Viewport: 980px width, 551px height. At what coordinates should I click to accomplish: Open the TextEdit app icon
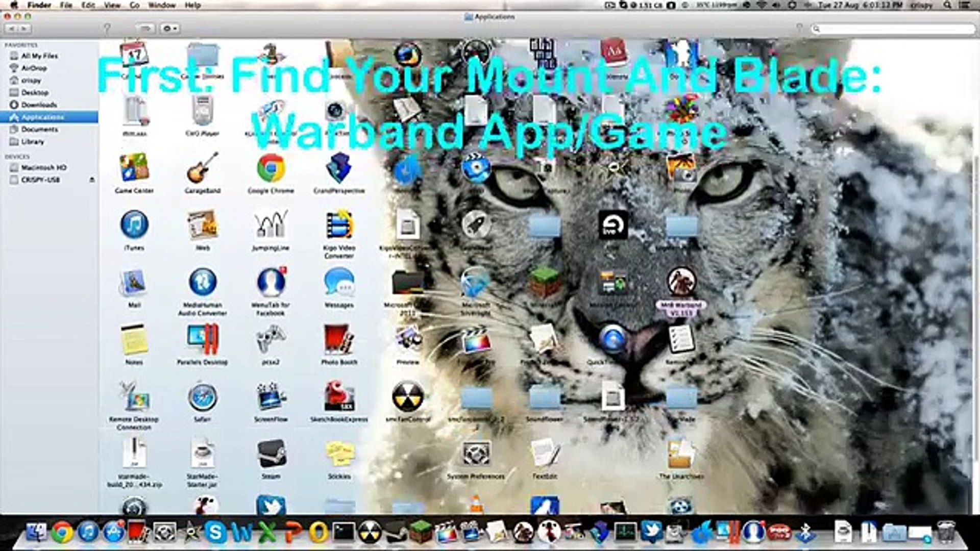pos(544,454)
